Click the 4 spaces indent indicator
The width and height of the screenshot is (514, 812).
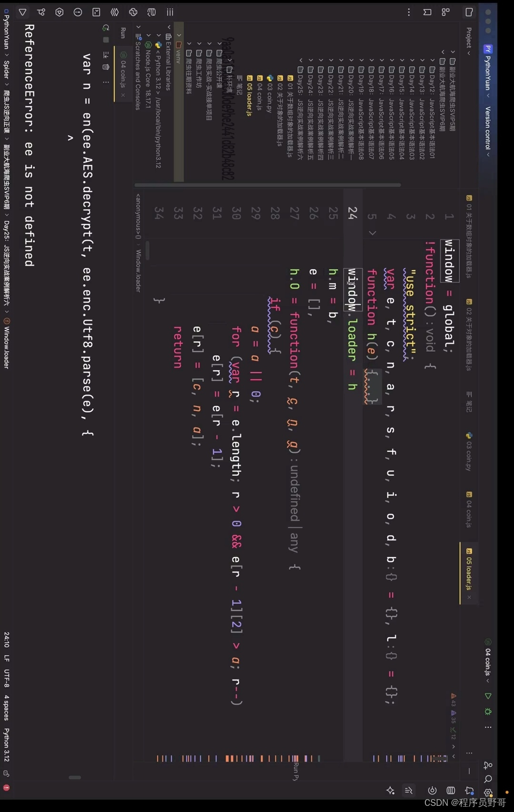(6, 707)
